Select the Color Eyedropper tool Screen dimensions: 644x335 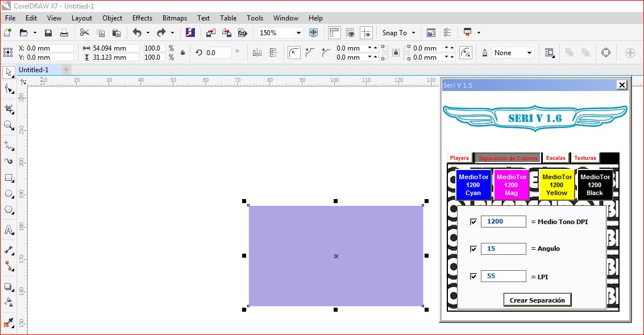click(9, 322)
